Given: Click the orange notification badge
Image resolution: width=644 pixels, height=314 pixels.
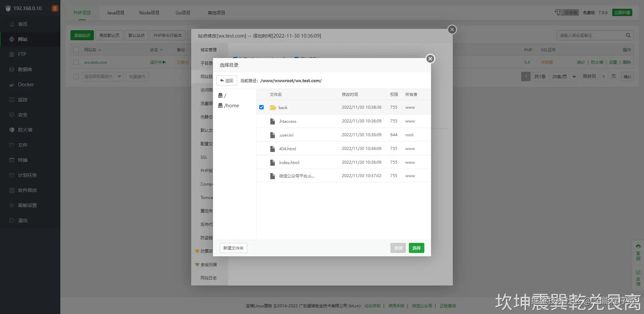Looking at the screenshot, I should point(55,8).
